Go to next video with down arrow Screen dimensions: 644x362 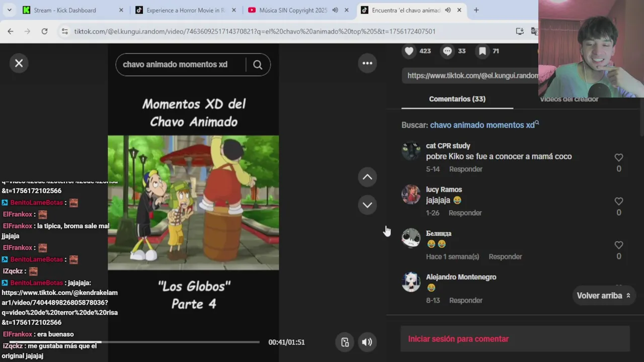367,205
